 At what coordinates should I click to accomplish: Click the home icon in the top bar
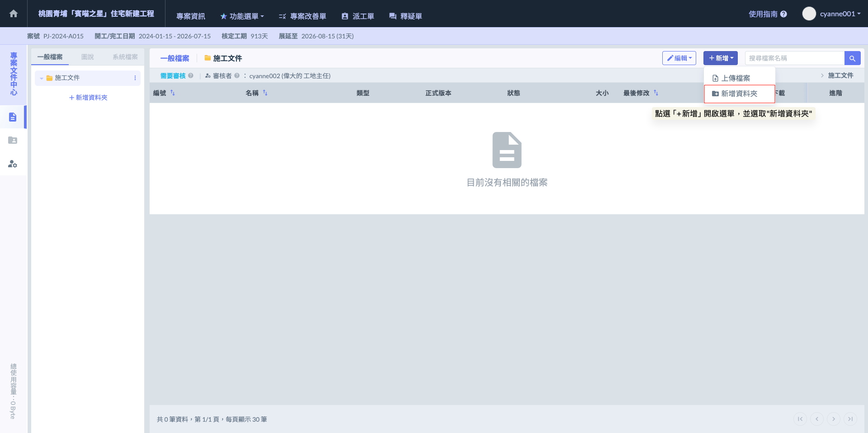pyautogui.click(x=14, y=14)
